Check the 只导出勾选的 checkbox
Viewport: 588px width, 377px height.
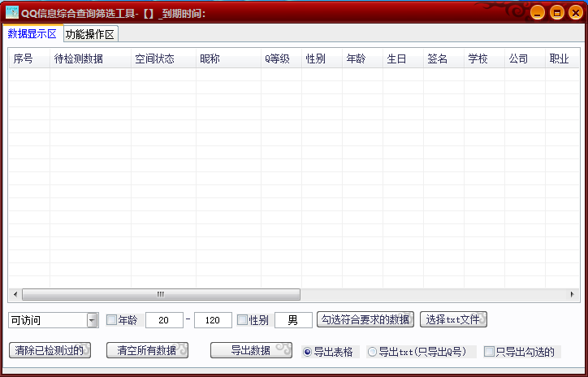[x=489, y=352]
